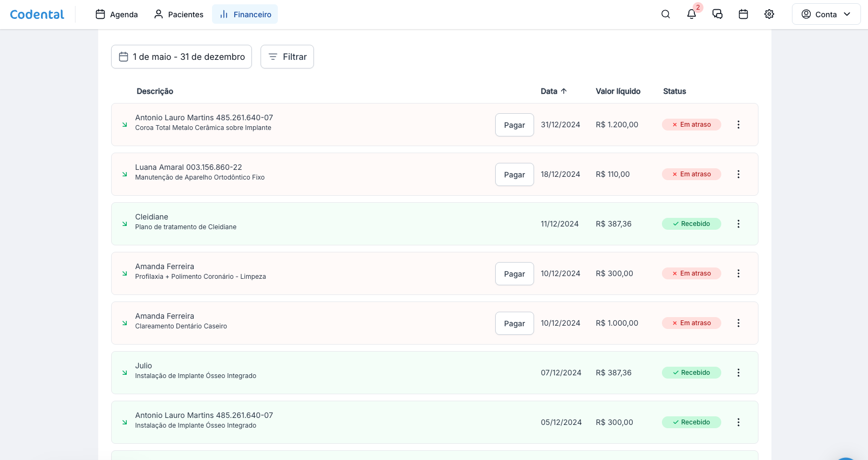Open settings gear icon
This screenshot has height=460, width=868.
[769, 15]
